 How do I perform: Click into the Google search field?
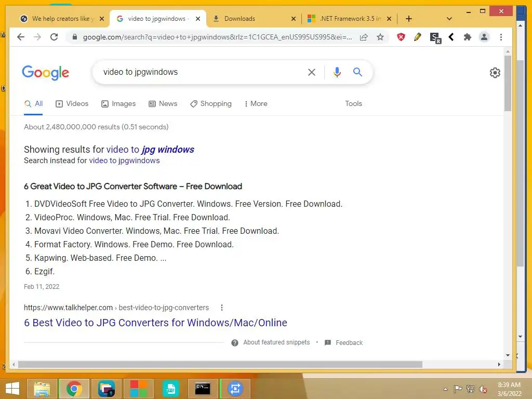tap(204, 72)
